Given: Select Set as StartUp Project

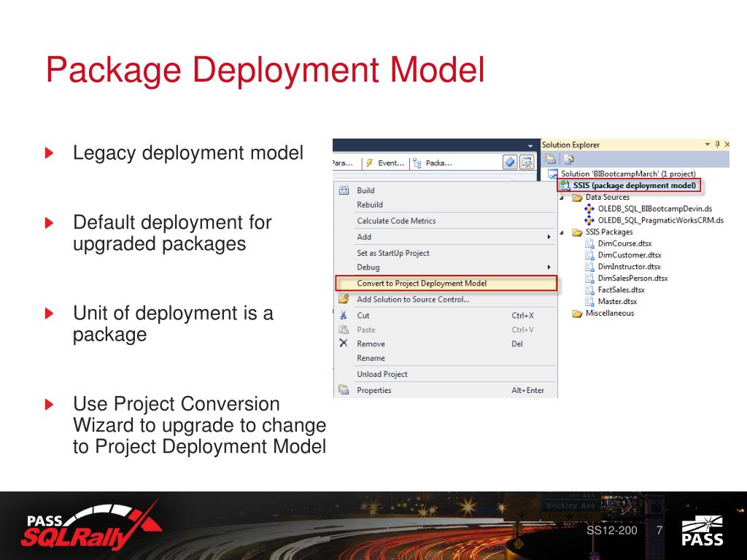Looking at the screenshot, I should (x=446, y=253).
